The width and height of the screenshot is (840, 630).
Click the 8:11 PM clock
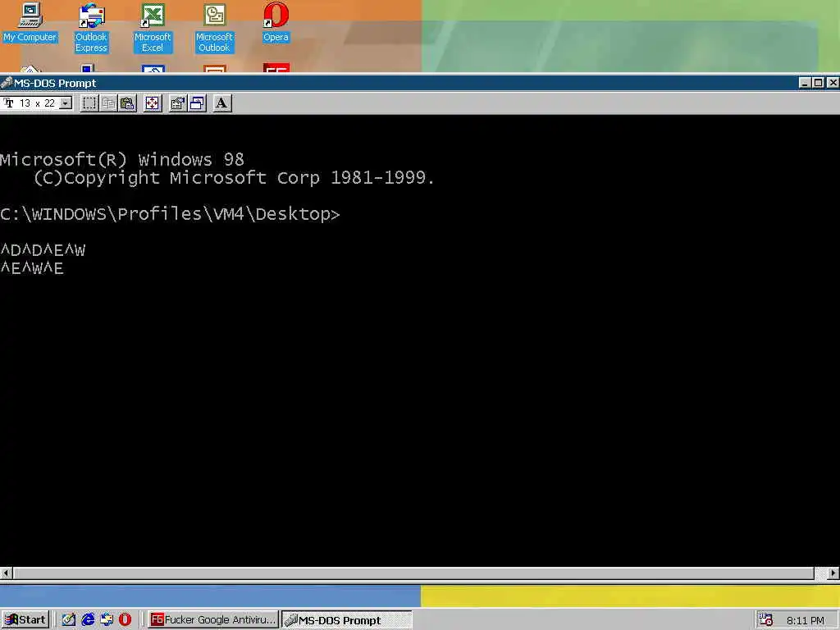coord(806,620)
